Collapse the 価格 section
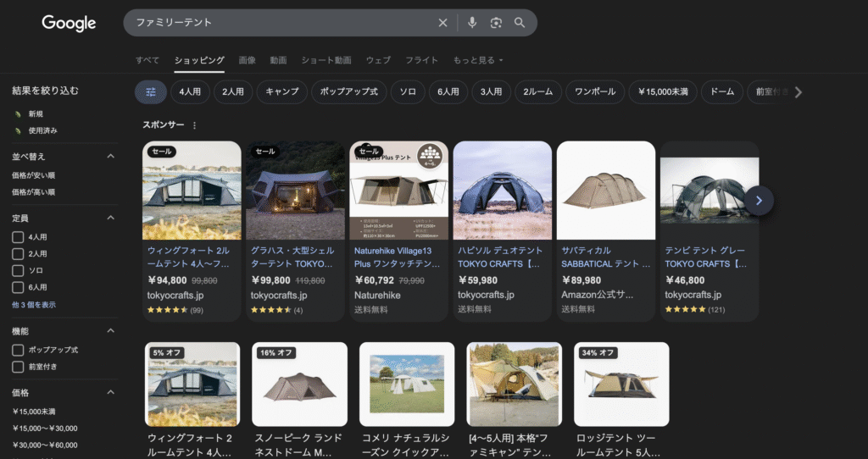Viewport: 868px width, 459px height. click(111, 393)
